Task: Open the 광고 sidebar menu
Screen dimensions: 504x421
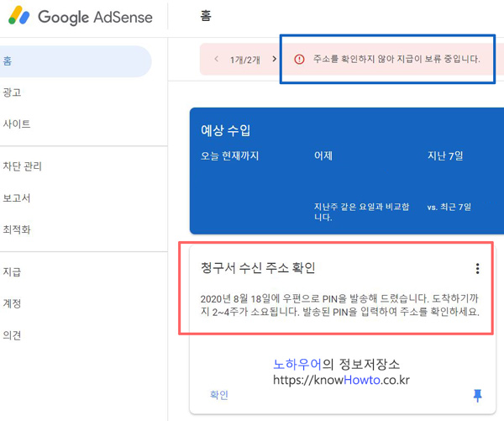Action: point(12,92)
